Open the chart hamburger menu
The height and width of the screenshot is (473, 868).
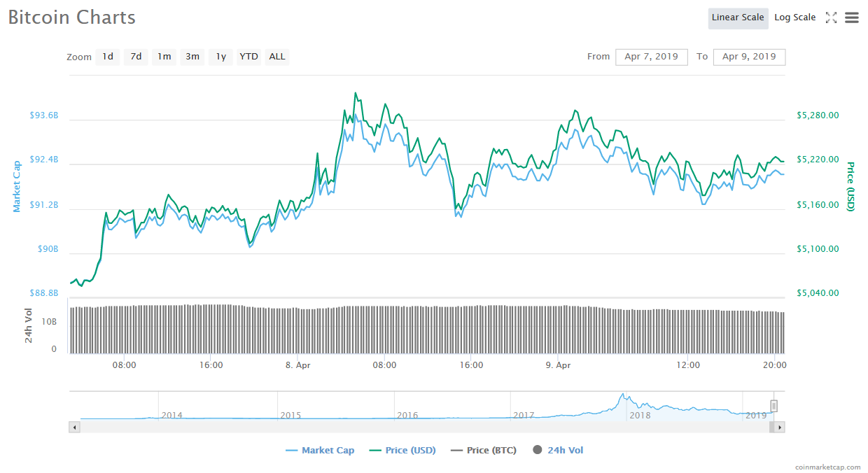[851, 17]
